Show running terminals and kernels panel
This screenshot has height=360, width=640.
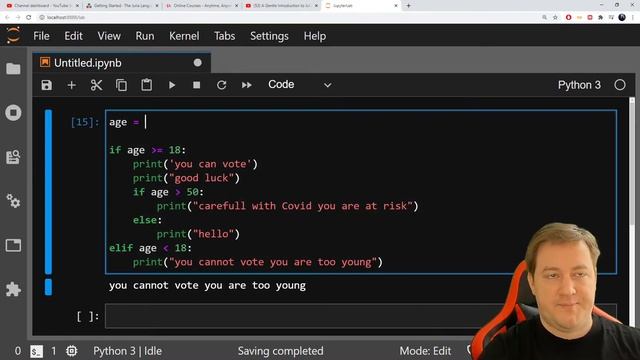point(13,113)
